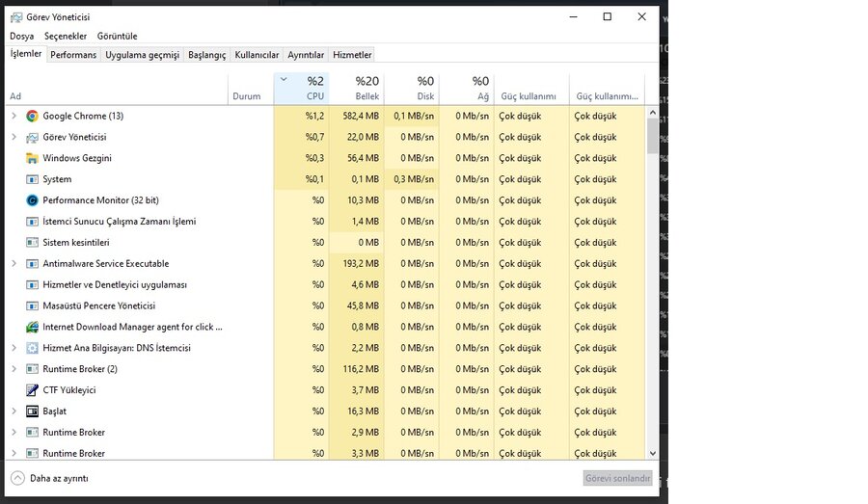
Task: Click the Görev Yöneticisi process icon
Action: pyautogui.click(x=32, y=137)
